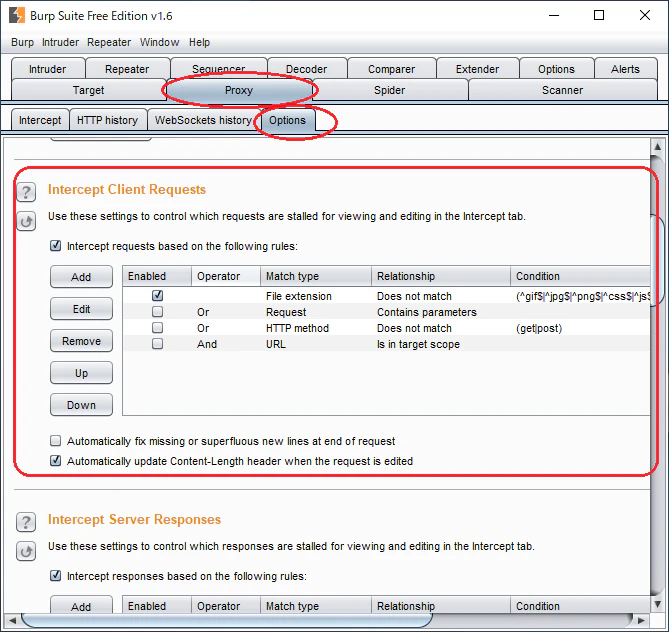669x632 pixels.
Task: Restore defaults for Intercept Client Requests
Action: (26, 221)
